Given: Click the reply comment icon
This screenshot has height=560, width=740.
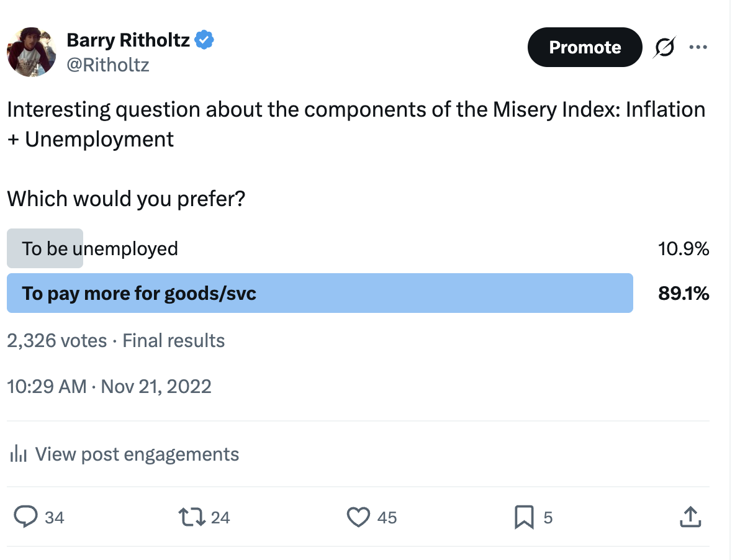Looking at the screenshot, I should coord(25,517).
